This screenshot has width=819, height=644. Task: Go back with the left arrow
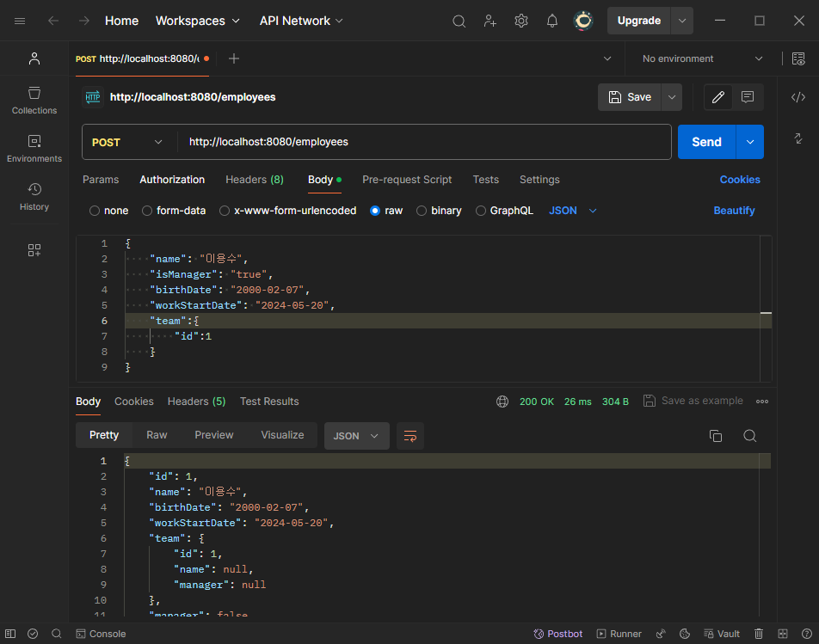(53, 21)
